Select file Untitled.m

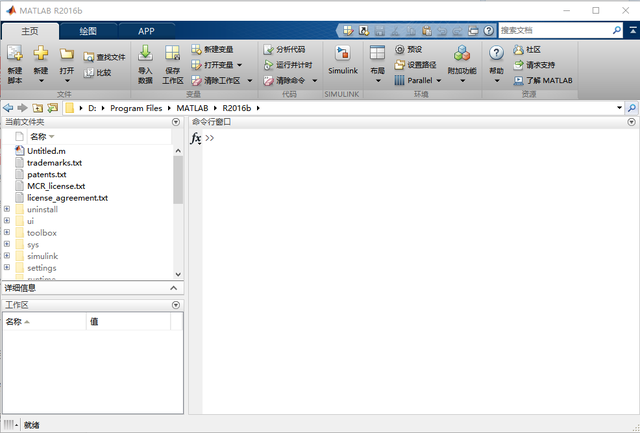click(x=46, y=151)
